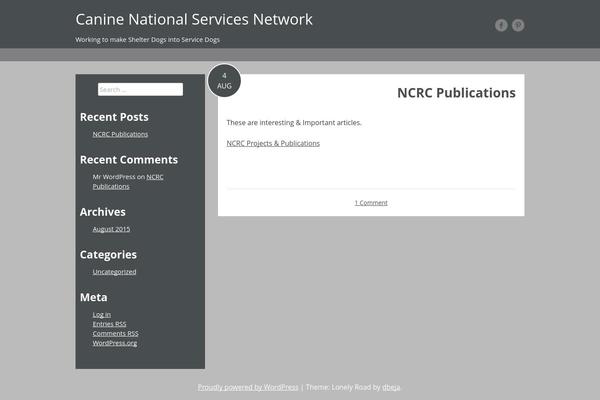Open the Comments RSS feed
The width and height of the screenshot is (600, 400).
116,333
